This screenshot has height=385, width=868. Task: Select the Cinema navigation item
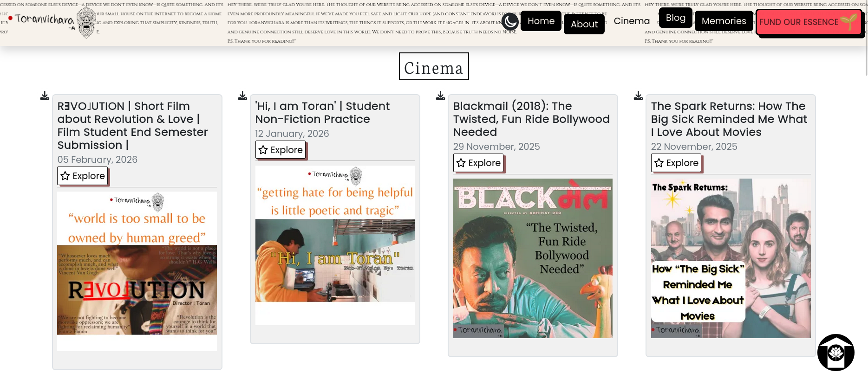(631, 21)
